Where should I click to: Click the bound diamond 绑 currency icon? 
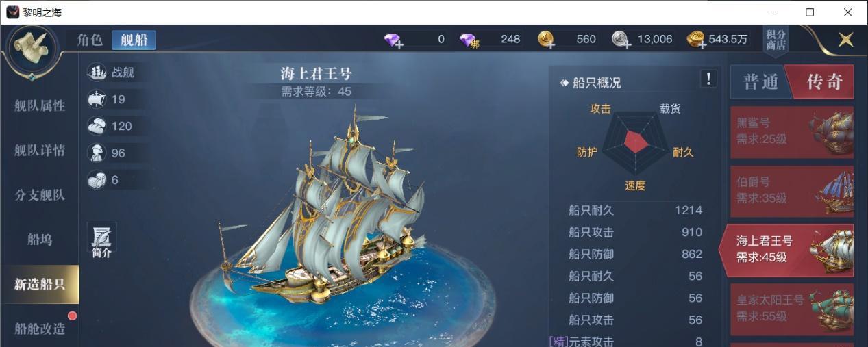coord(469,40)
